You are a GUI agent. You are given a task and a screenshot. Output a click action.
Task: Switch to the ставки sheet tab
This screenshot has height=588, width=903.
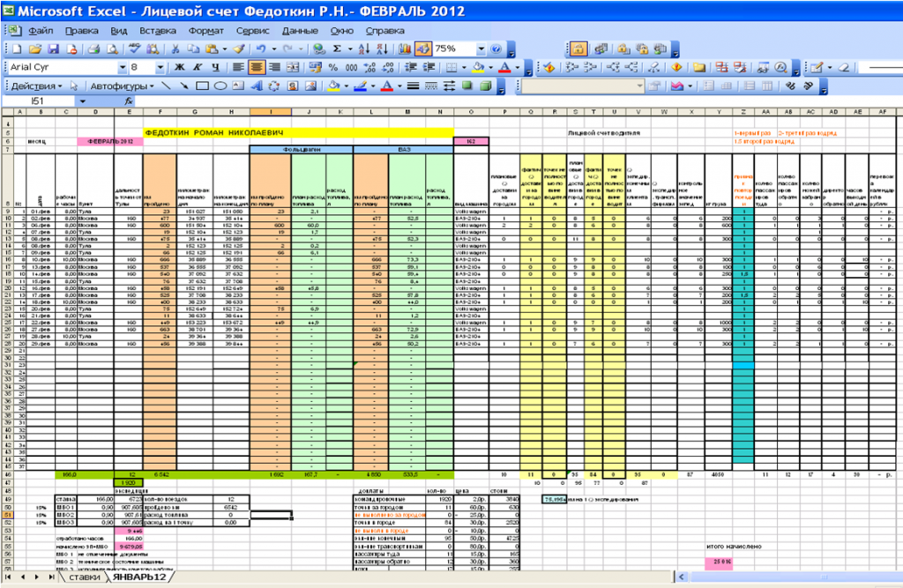84,577
